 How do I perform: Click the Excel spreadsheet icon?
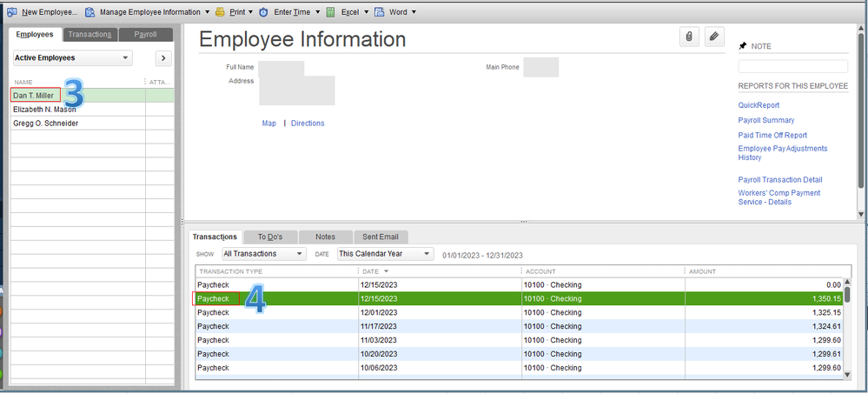click(x=331, y=11)
